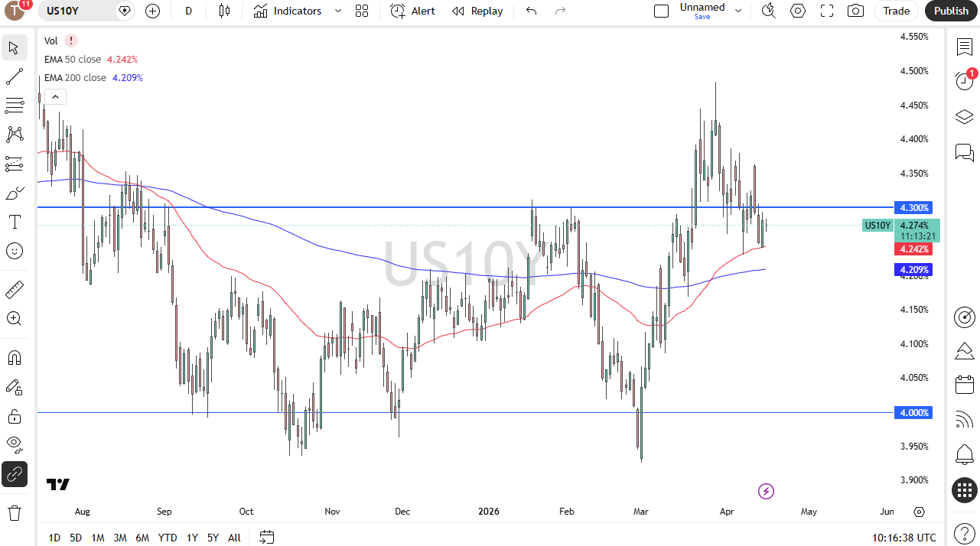
Task: Click the purple lightning event marker
Action: (x=766, y=491)
